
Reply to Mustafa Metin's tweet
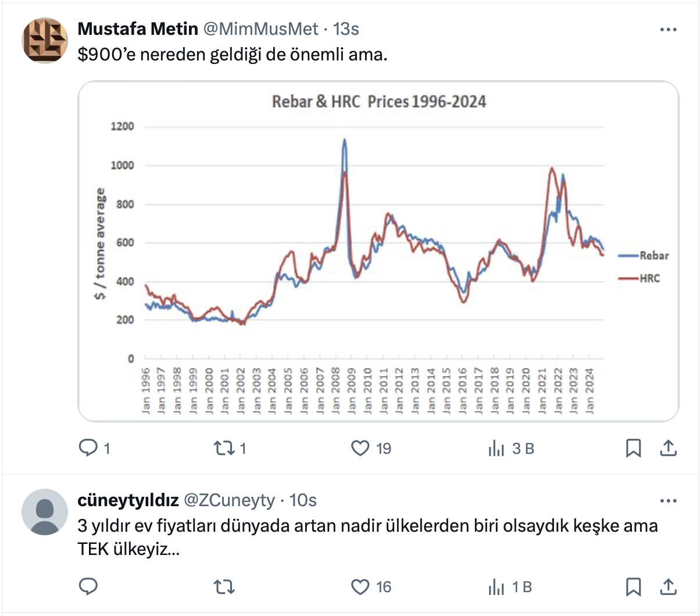pyautogui.click(x=88, y=448)
